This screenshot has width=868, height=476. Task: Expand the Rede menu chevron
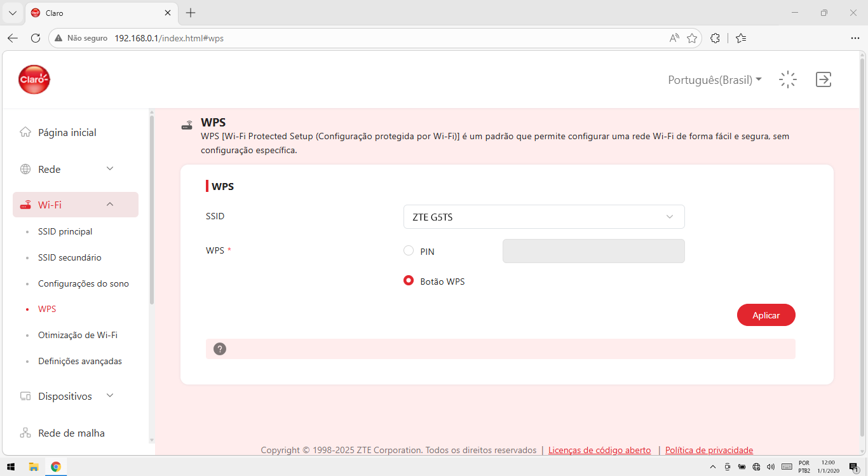coord(110,168)
